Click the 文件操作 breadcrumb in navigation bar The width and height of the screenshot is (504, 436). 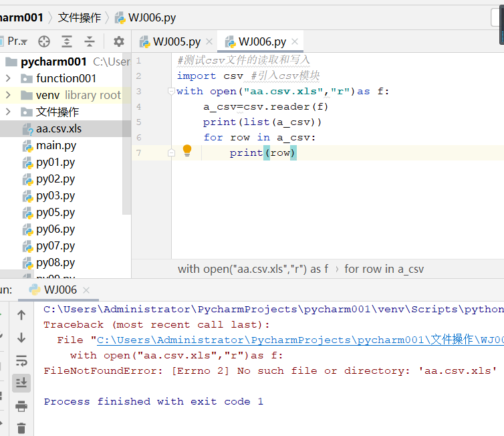coord(79,17)
